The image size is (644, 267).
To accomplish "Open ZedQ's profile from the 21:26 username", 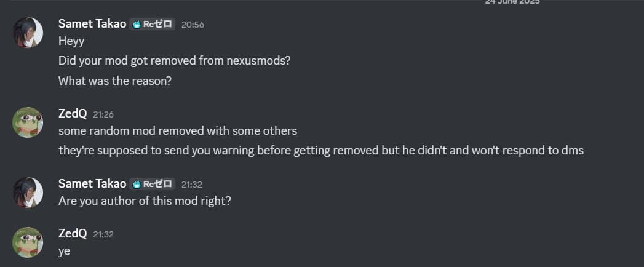I will [x=73, y=114].
